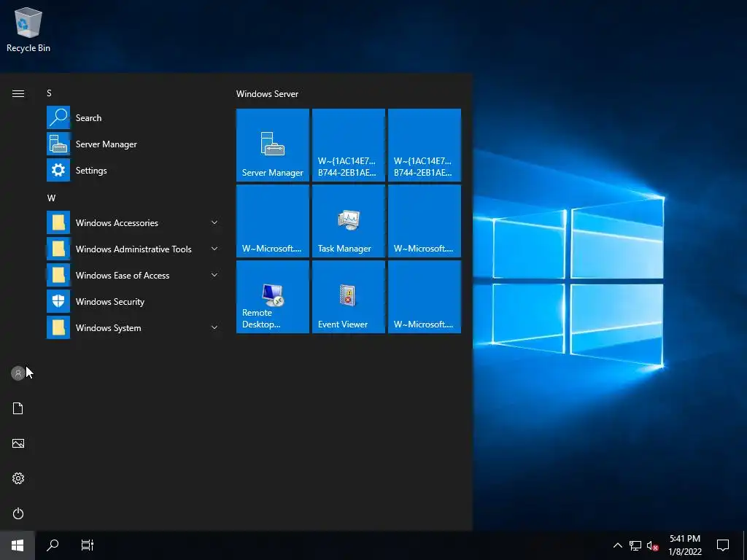Screen dimensions: 747x560
Task: Click the W~Microsoft tile right of Event Viewer
Action: pos(425,297)
